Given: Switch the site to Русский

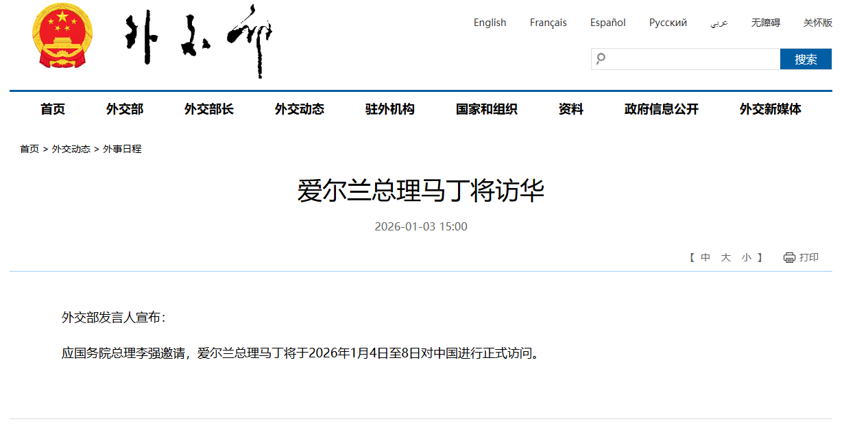Looking at the screenshot, I should click(668, 23).
